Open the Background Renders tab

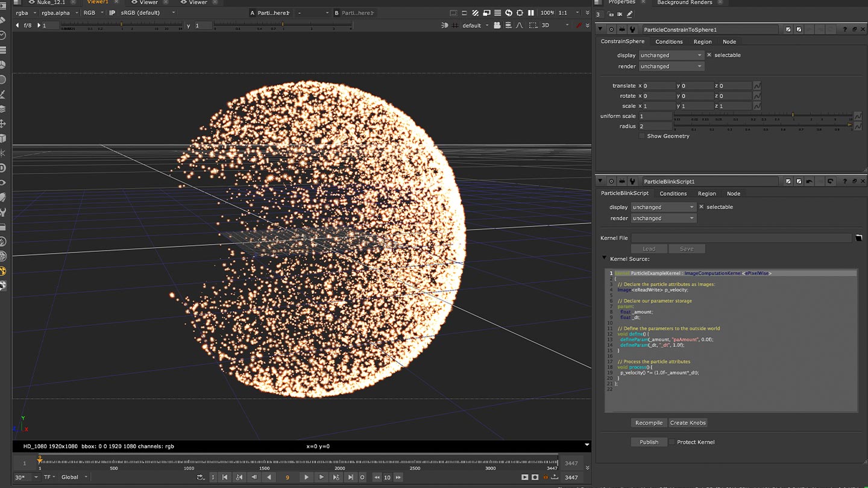pos(684,3)
